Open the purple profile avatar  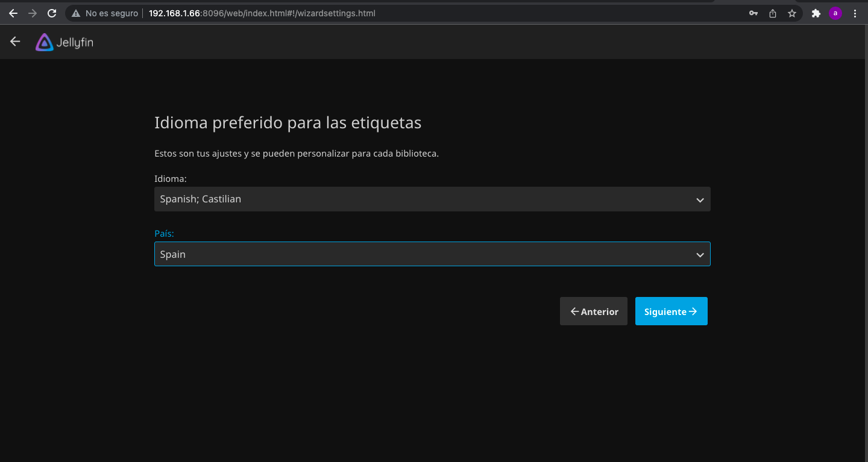(x=835, y=13)
